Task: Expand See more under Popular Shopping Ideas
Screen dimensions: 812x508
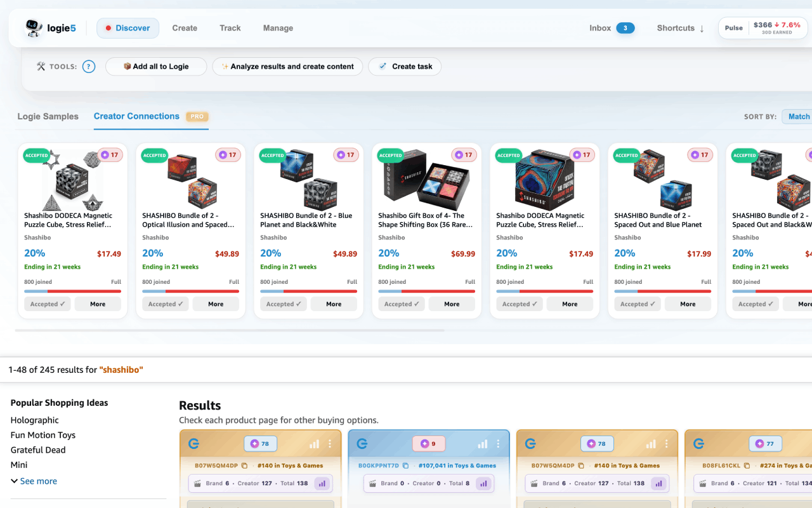Action: tap(34, 481)
